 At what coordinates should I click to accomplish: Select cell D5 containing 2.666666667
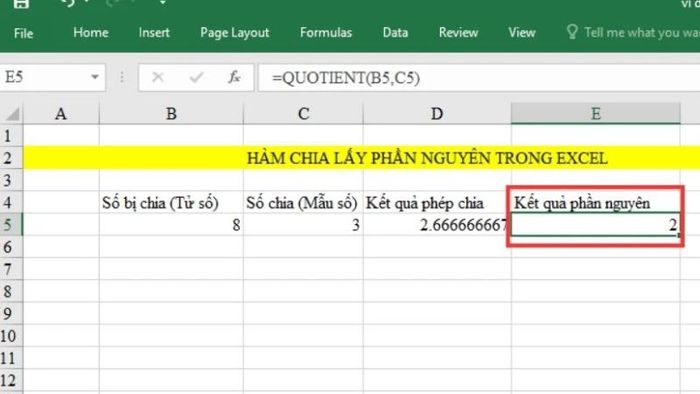coord(437,224)
